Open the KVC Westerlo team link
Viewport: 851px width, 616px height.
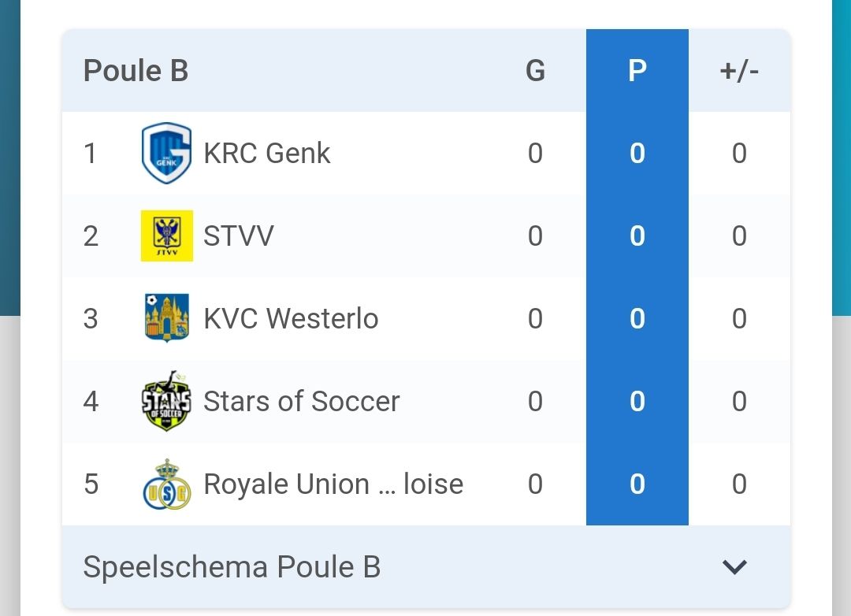point(291,318)
